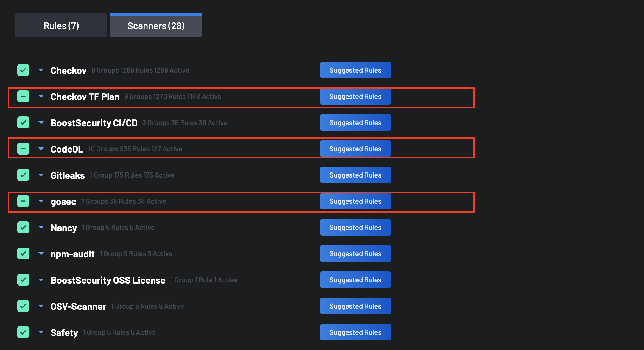The width and height of the screenshot is (644, 350).
Task: Click the BoostSecurity OSS License name
Action: (108, 280)
